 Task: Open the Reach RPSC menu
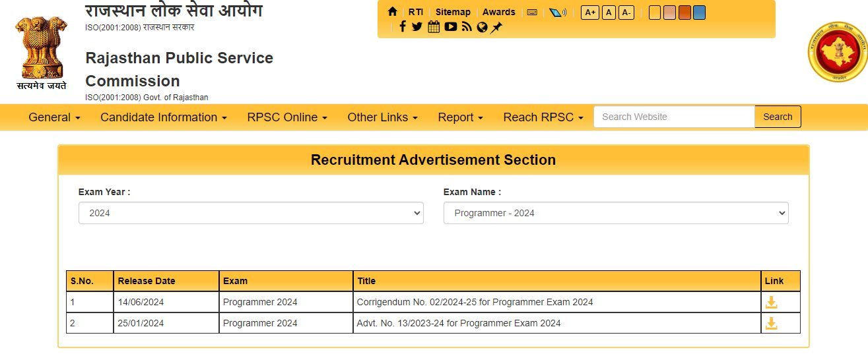pos(543,117)
